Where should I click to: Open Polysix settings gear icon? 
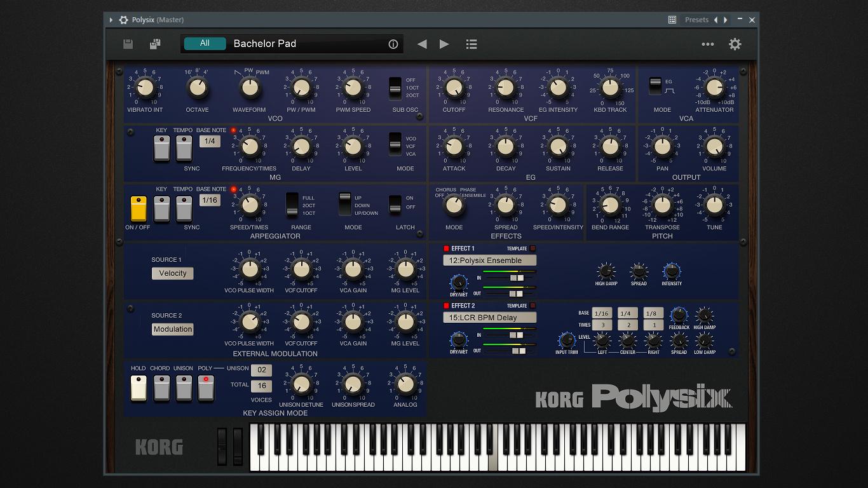735,44
